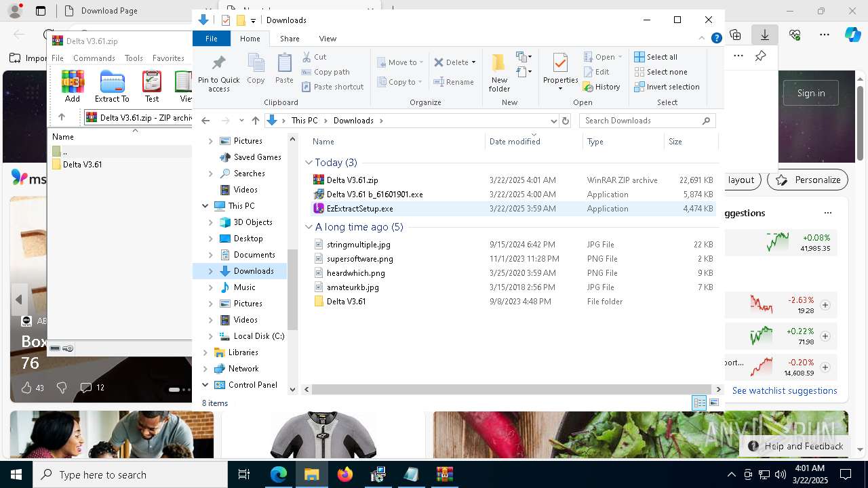This screenshot has height=488, width=868.
Task: Click Invert selection
Action: click(667, 87)
